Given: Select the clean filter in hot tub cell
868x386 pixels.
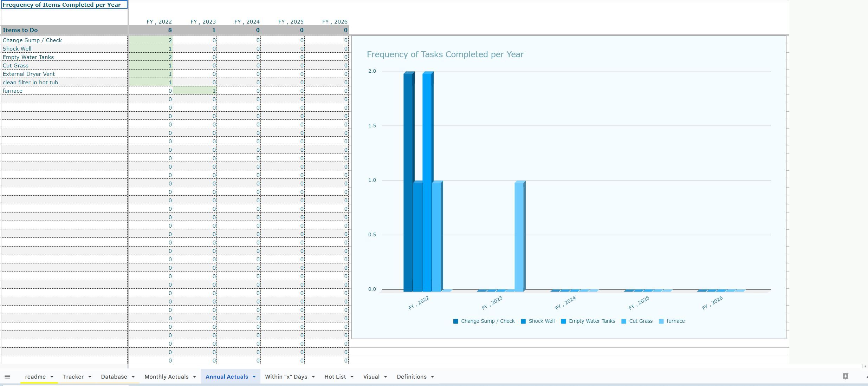Looking at the screenshot, I should coord(65,82).
